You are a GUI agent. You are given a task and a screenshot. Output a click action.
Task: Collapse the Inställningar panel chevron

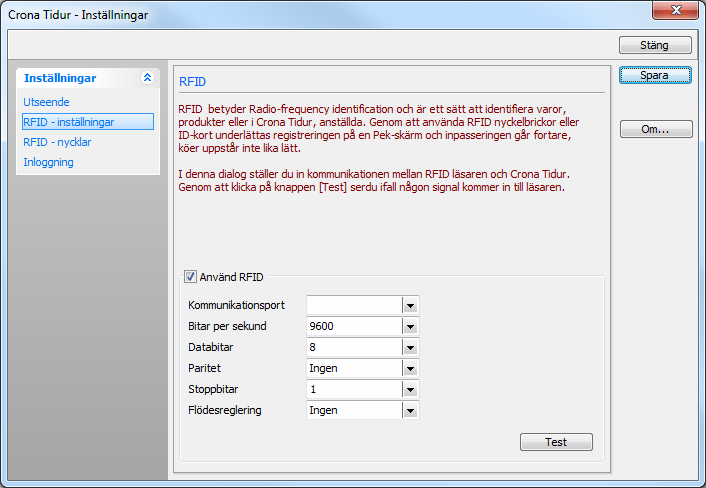pyautogui.click(x=147, y=78)
